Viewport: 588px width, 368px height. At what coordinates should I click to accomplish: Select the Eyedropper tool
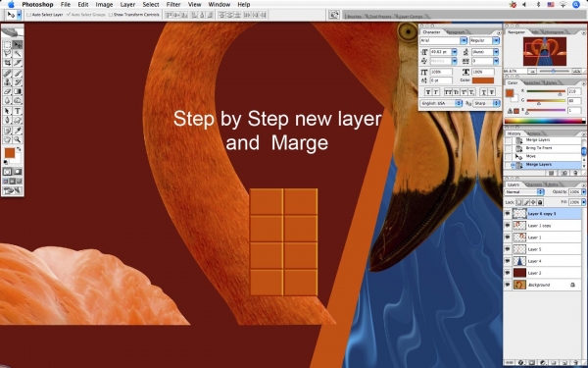[18, 131]
